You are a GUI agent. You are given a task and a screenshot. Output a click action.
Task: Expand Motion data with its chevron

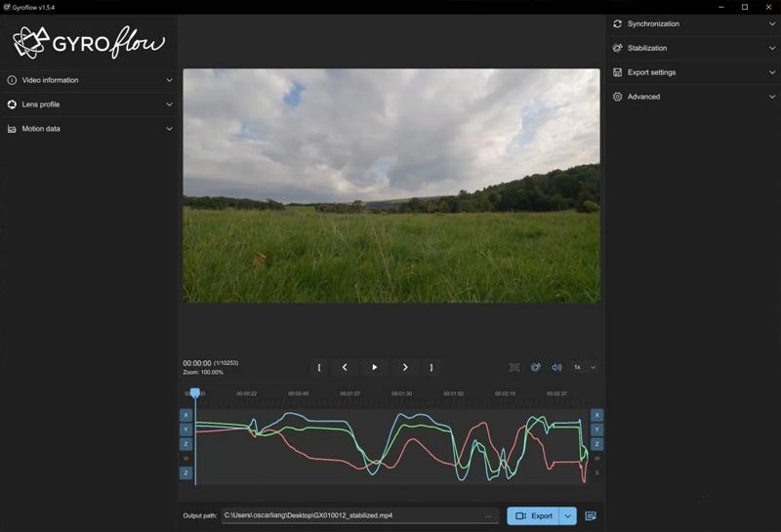(169, 129)
